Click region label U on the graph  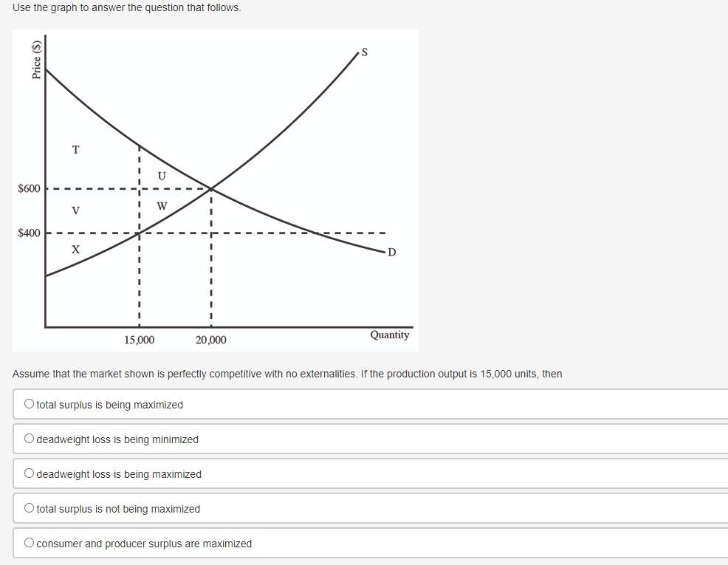160,176
